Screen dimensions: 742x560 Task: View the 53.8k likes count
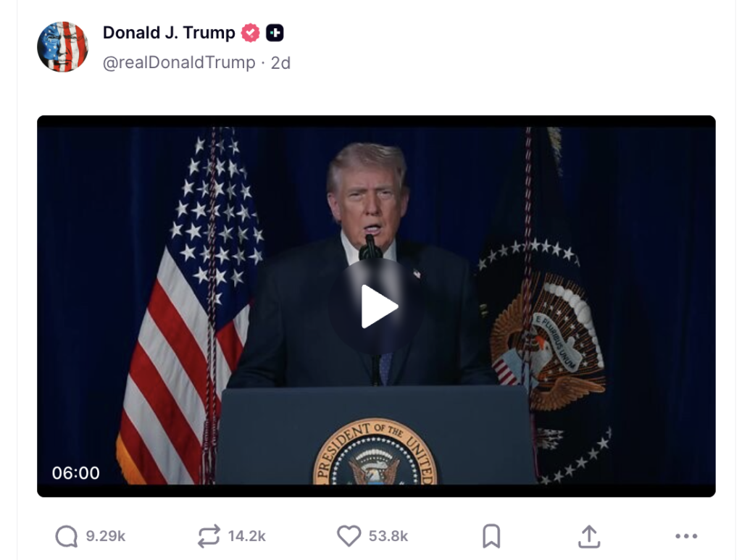(388, 536)
